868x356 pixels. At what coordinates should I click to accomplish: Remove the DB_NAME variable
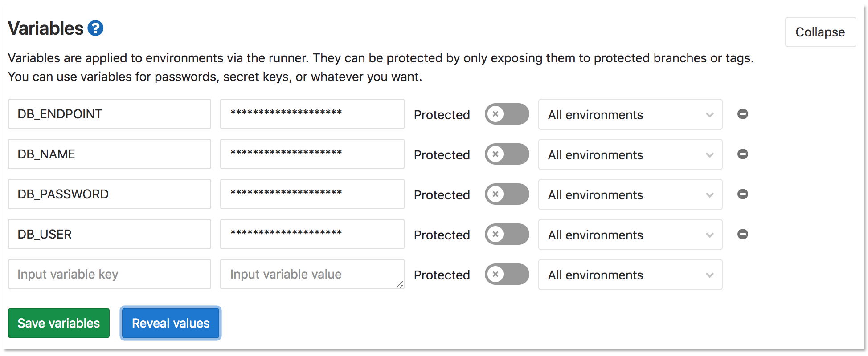(x=743, y=154)
